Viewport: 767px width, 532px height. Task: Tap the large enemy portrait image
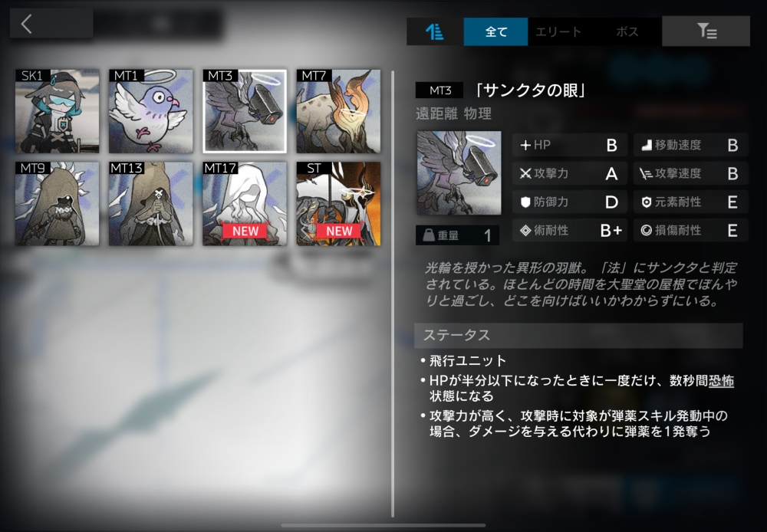pos(459,173)
